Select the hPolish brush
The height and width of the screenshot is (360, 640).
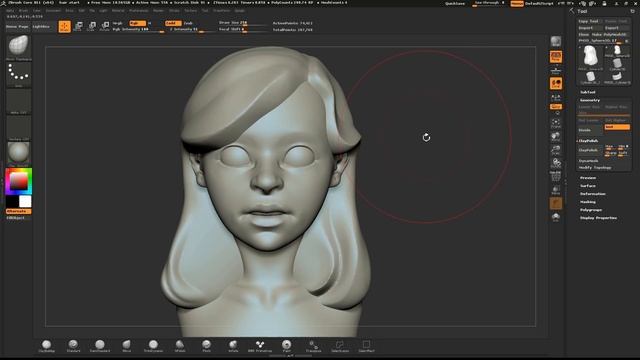click(x=180, y=346)
